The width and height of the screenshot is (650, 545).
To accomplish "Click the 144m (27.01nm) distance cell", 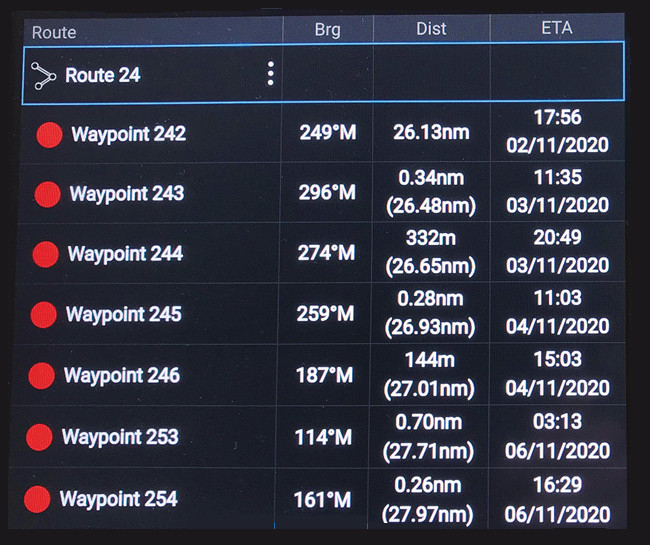I will click(x=429, y=374).
